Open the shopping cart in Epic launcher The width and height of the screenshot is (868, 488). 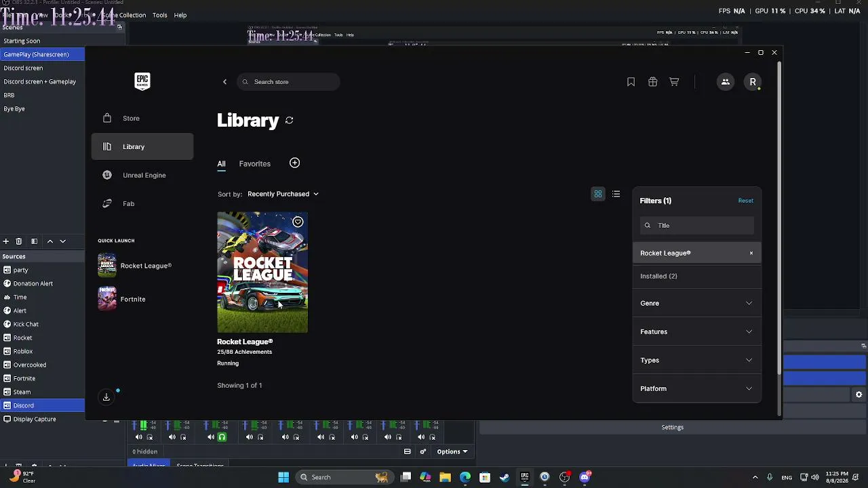pyautogui.click(x=674, y=82)
